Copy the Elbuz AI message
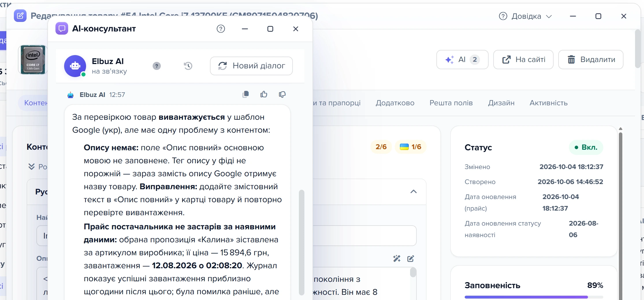The width and height of the screenshot is (644, 300). click(x=245, y=94)
